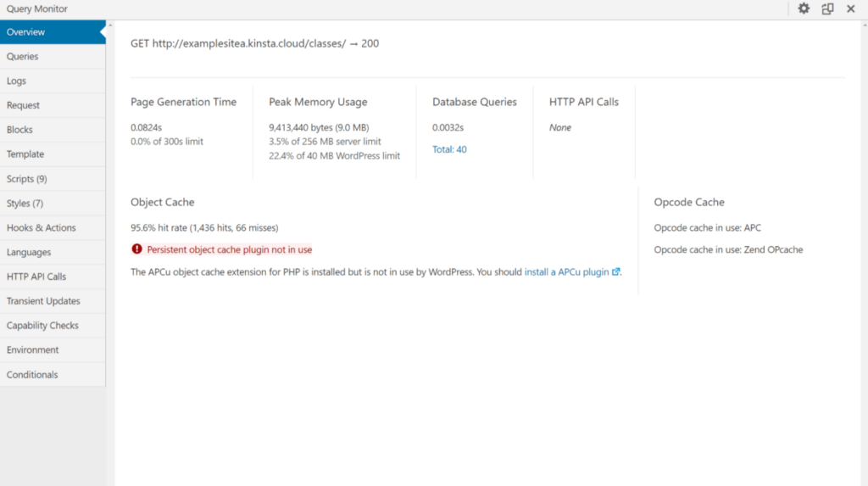This screenshot has height=486, width=868.
Task: Click the Total: 40 database queries link
Action: (449, 149)
